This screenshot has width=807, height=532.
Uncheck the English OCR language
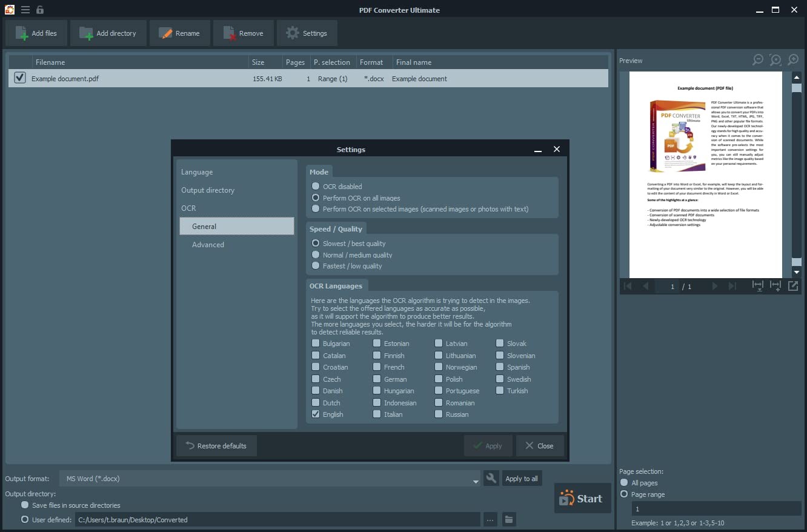[316, 414]
